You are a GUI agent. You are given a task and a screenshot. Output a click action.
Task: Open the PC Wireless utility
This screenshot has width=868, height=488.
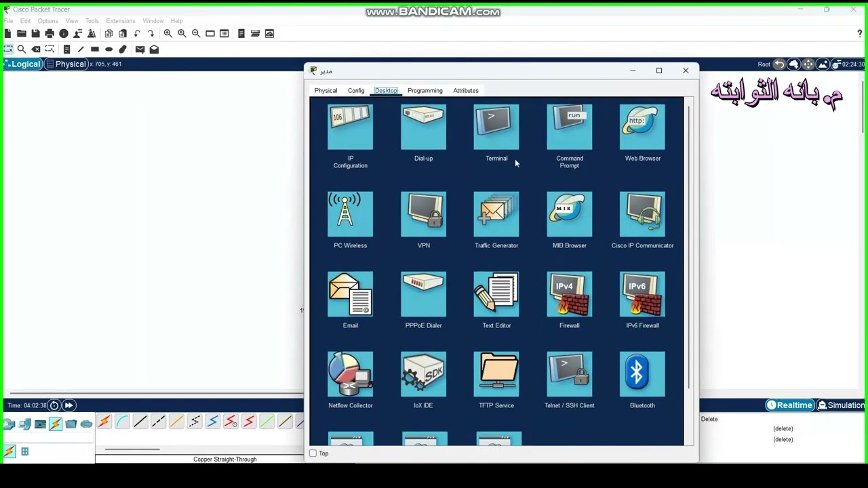(x=350, y=214)
